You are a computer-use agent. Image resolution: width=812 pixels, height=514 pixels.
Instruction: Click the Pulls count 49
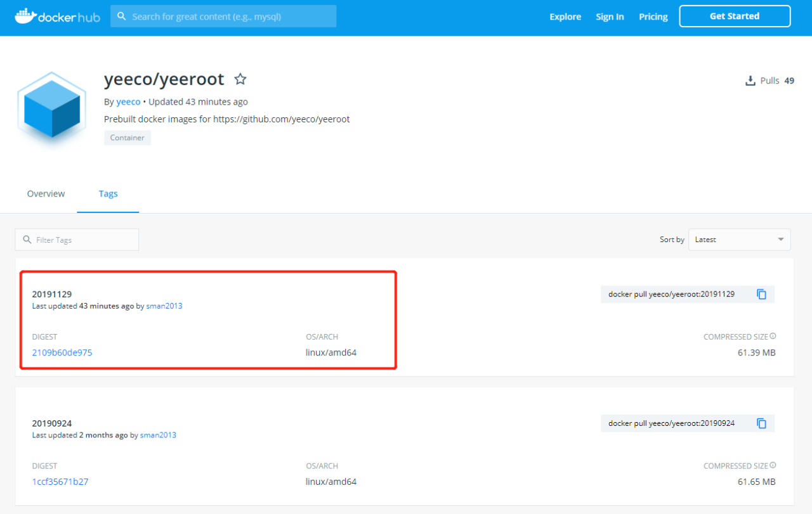click(x=789, y=81)
